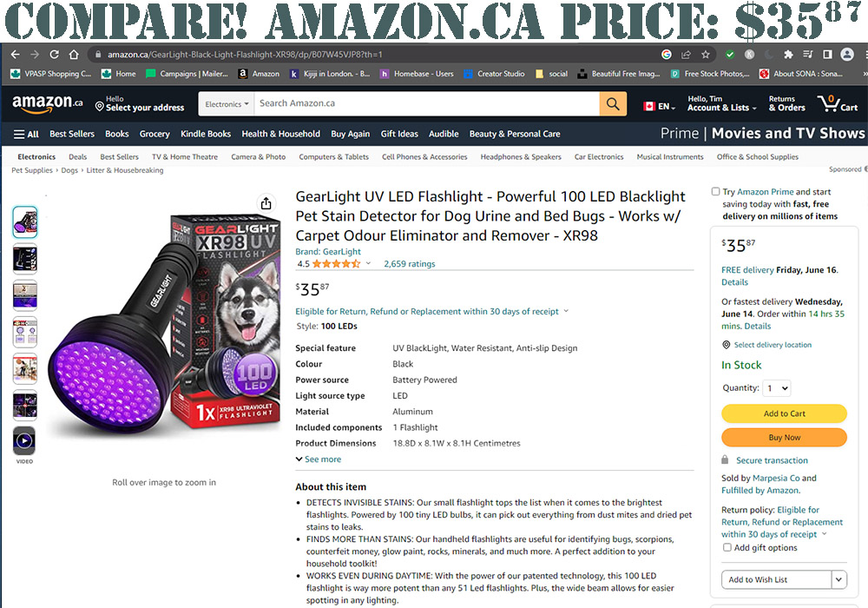This screenshot has height=608, width=868.
Task: Enable the Add gift options checkbox
Action: (x=727, y=548)
